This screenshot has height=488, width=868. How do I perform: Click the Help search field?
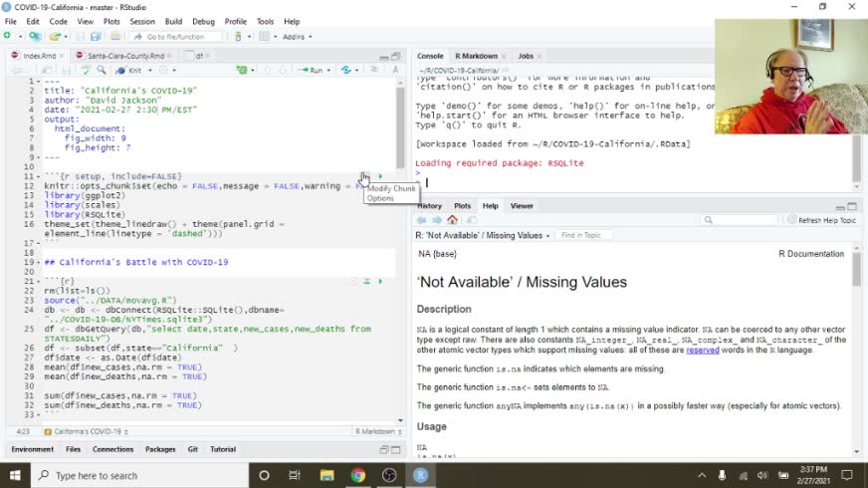click(739, 220)
